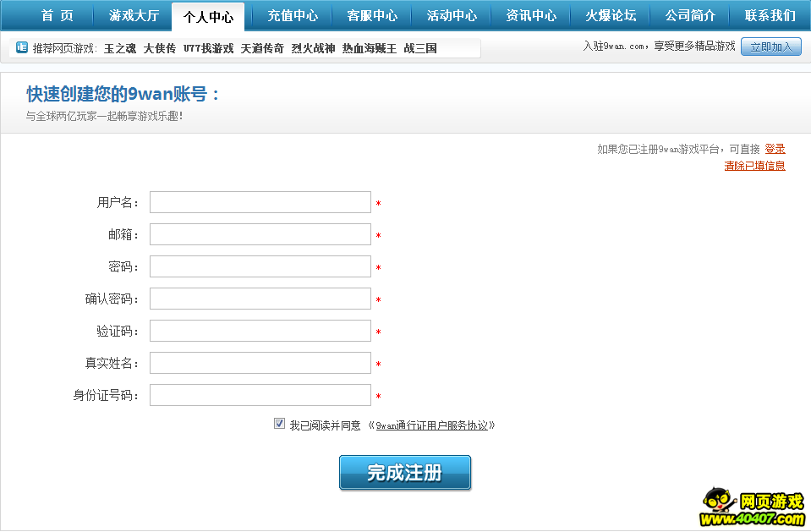
Task: Open the 大侠传 game link
Action: [x=159, y=49]
